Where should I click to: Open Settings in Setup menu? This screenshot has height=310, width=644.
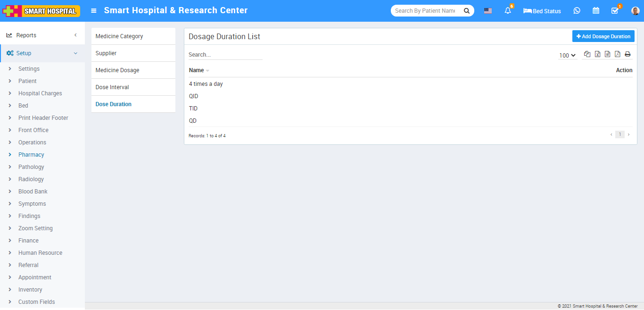click(x=29, y=69)
